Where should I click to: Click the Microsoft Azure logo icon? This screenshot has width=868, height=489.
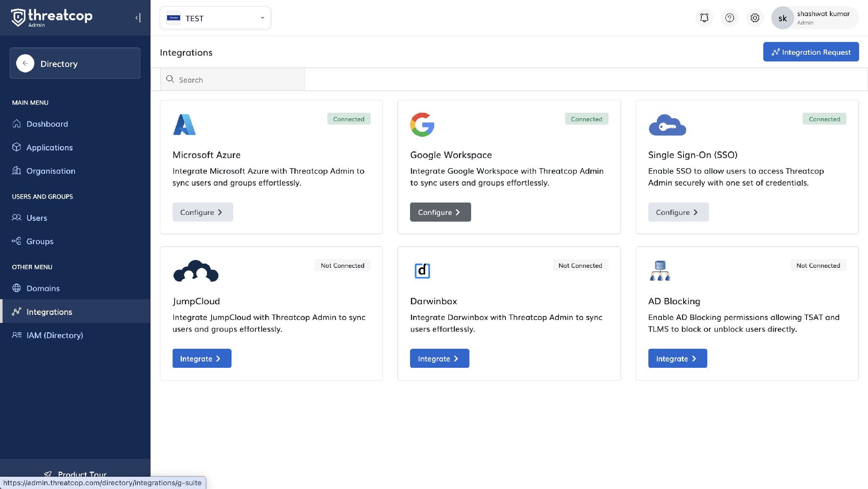click(184, 125)
